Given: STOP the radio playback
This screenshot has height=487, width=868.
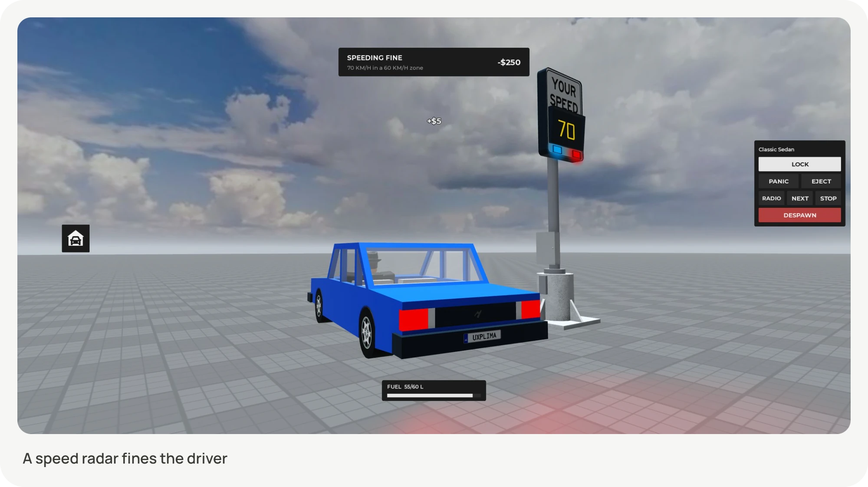Looking at the screenshot, I should click(x=828, y=198).
